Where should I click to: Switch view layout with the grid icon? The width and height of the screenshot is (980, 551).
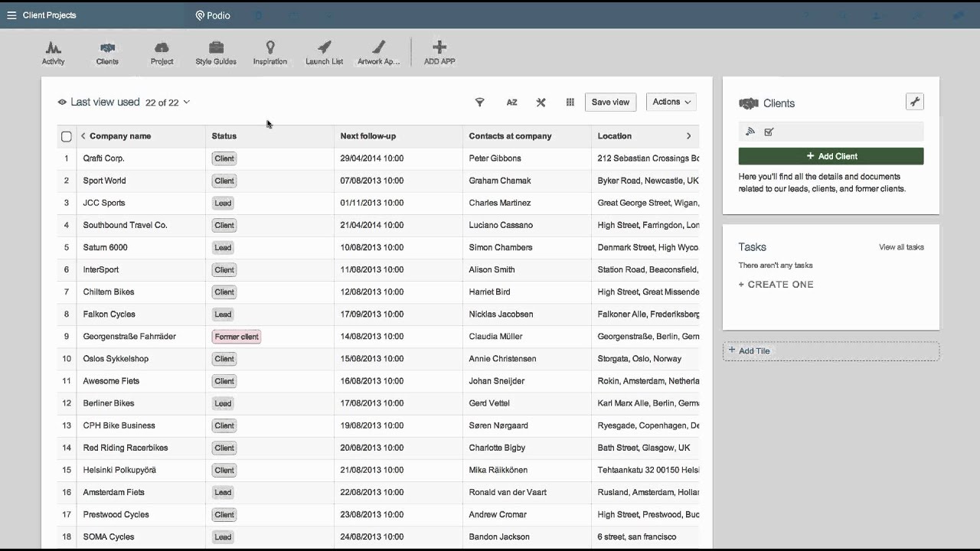(x=570, y=102)
